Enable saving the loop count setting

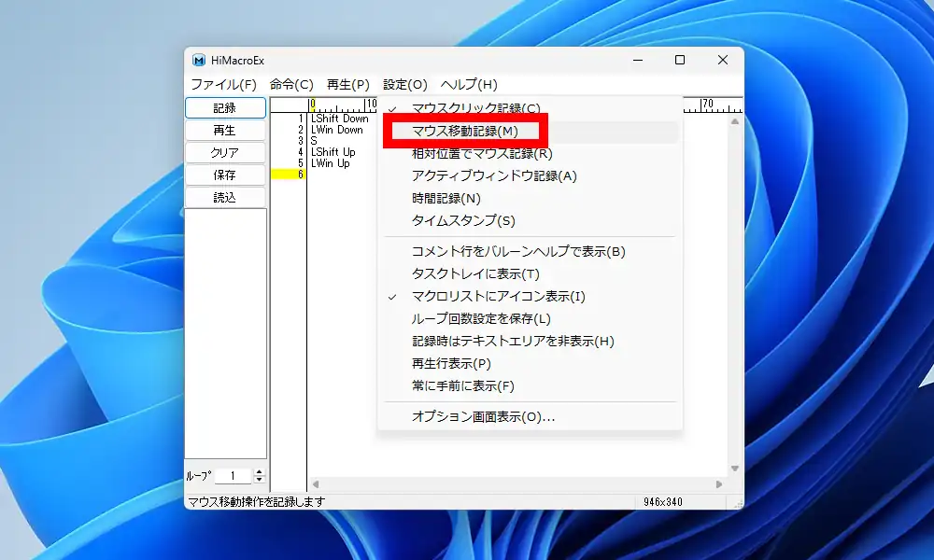(475, 318)
